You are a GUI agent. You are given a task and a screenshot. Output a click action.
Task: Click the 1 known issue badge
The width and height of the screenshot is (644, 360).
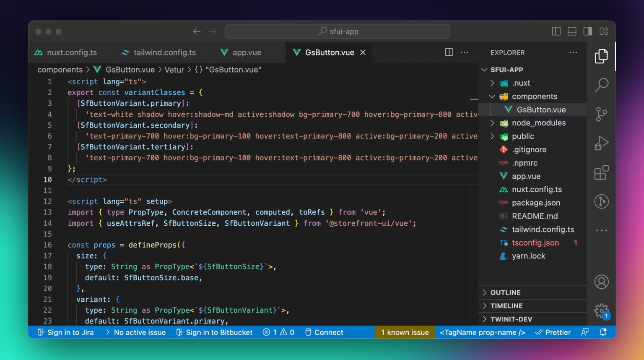click(405, 332)
